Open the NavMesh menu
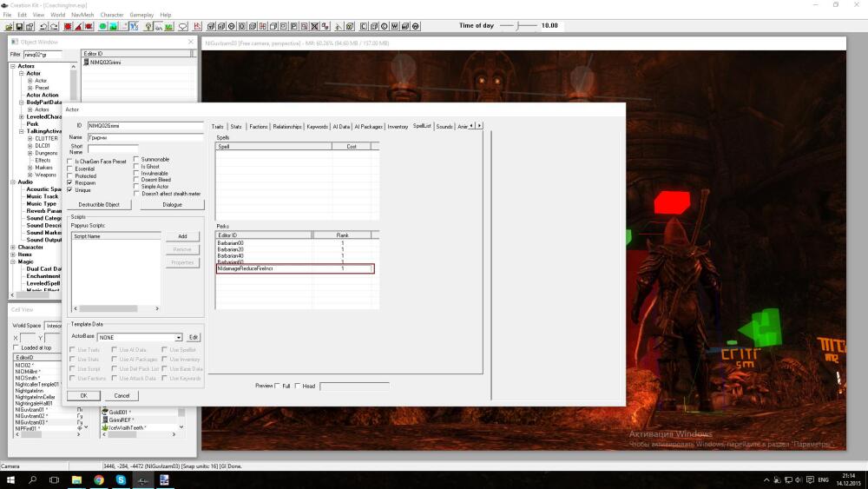 [x=82, y=15]
